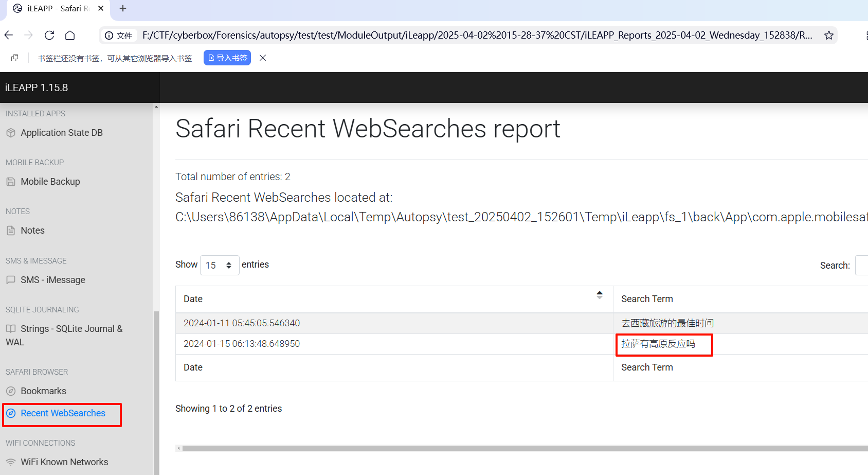Click the browser back arrow
The height and width of the screenshot is (475, 868).
9,35
